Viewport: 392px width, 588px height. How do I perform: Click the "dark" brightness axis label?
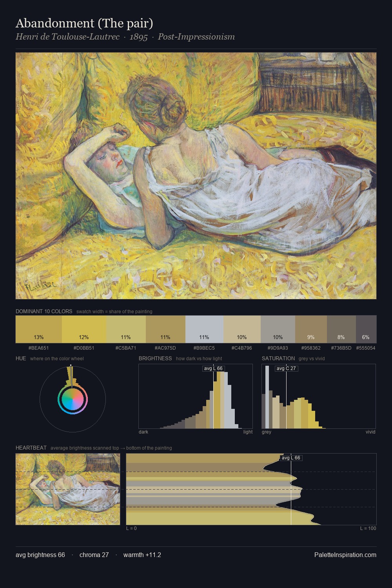pyautogui.click(x=143, y=432)
